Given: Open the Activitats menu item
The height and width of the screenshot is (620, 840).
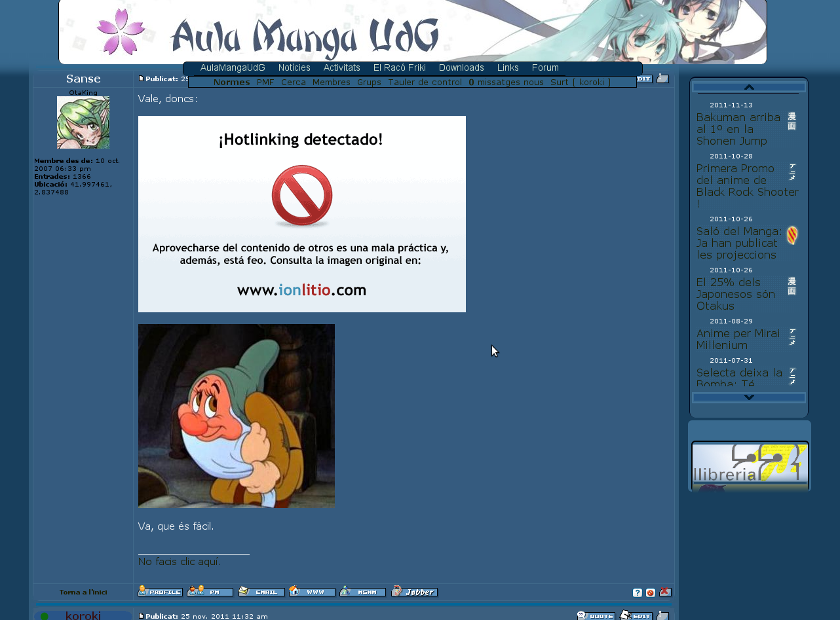Looking at the screenshot, I should (x=341, y=67).
